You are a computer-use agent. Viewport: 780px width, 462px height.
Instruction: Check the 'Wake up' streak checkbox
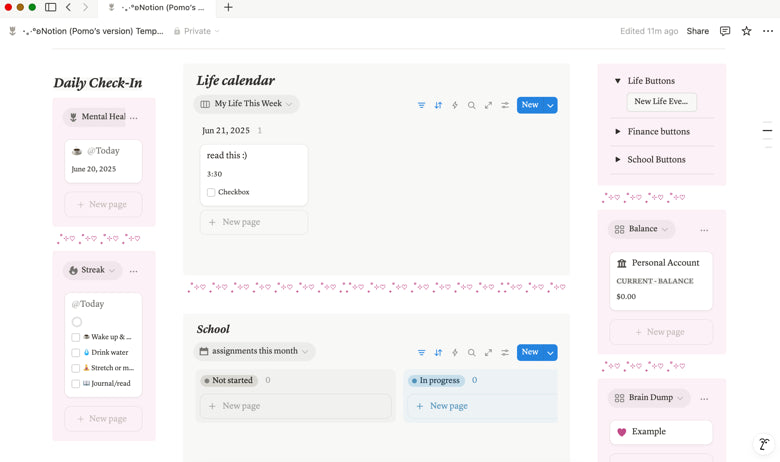(76, 337)
